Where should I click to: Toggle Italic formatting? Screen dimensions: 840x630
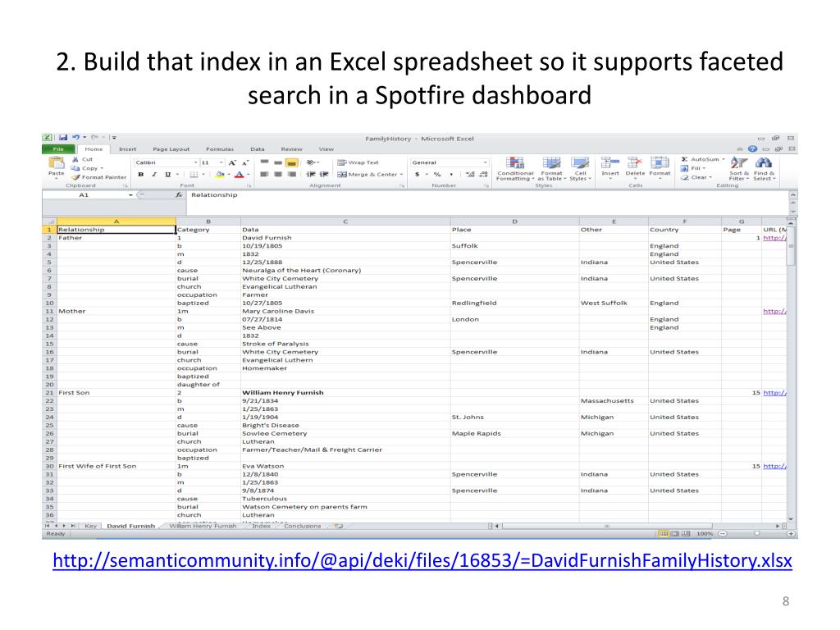tap(154, 174)
